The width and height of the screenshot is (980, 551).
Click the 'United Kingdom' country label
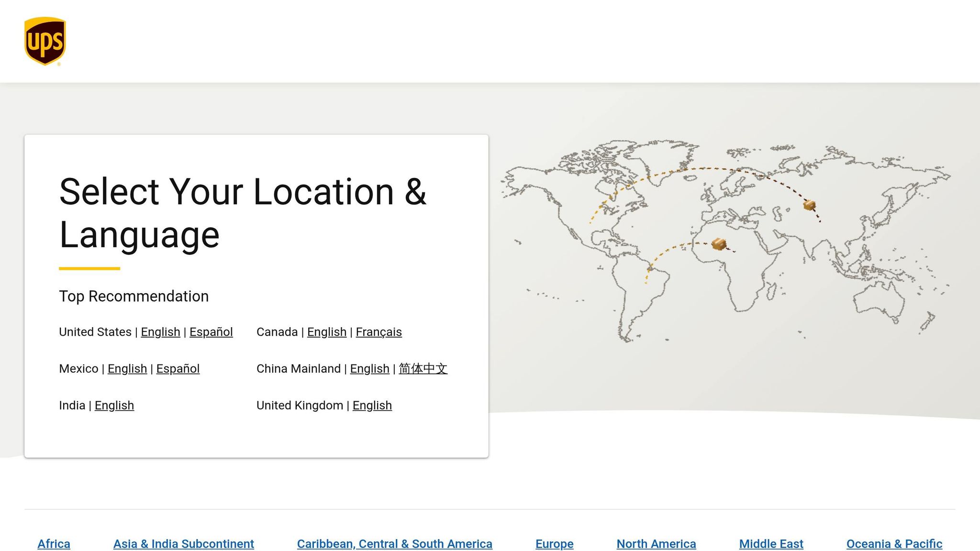[300, 406]
